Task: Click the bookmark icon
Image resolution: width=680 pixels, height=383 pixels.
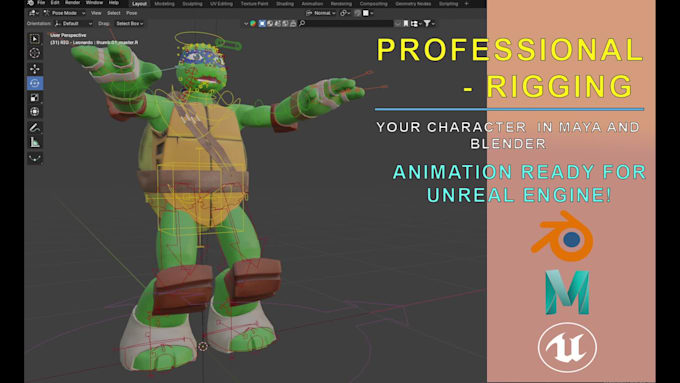Action: 406,23
